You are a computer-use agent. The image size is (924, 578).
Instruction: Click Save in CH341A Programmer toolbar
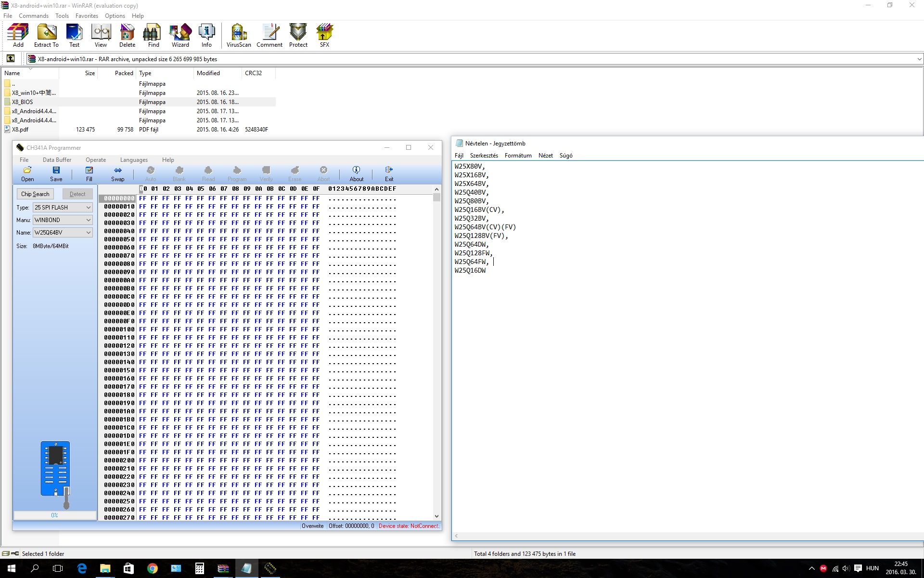56,174
